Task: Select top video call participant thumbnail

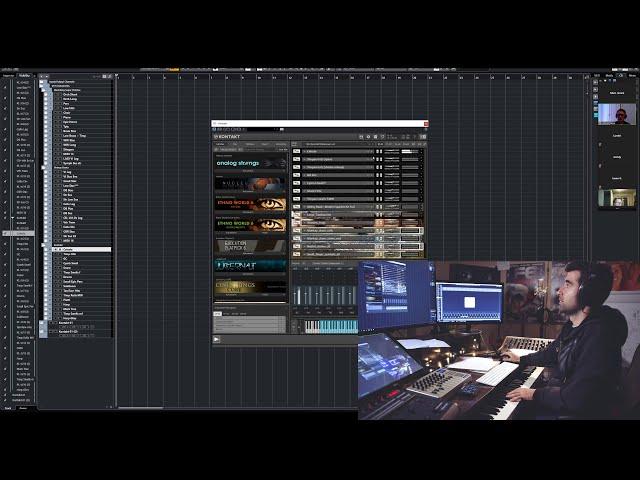Action: click(x=617, y=114)
